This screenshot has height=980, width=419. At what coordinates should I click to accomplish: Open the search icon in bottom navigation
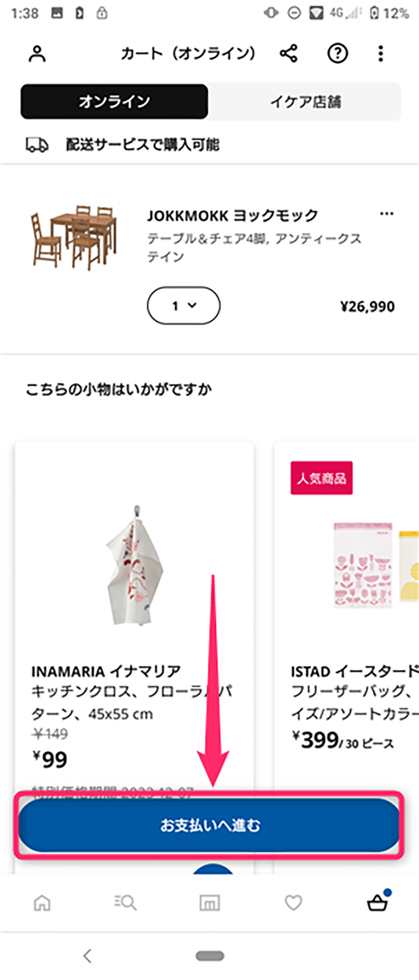coord(125,902)
